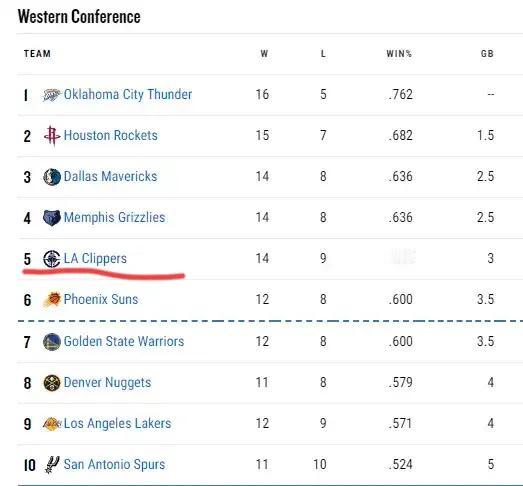Viewport: 523px width, 486px height.
Task: Click the TEAM column header
Action: 37,54
